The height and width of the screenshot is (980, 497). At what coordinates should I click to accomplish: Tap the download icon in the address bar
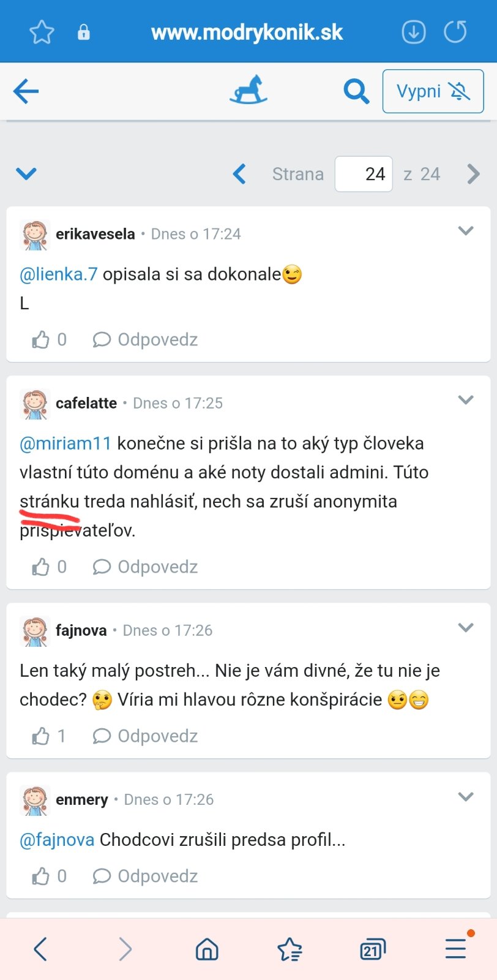[413, 32]
